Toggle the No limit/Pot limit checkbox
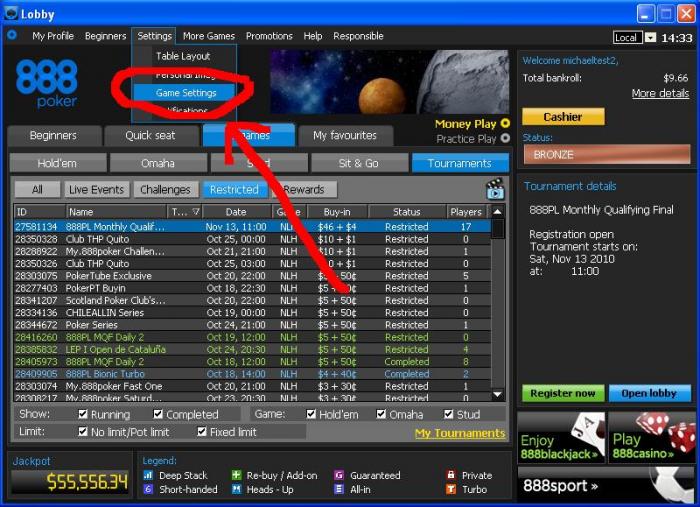The width and height of the screenshot is (700, 507). (83, 431)
